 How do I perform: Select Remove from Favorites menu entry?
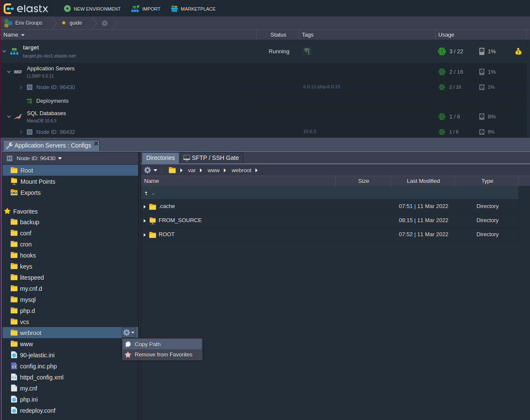[163, 354]
